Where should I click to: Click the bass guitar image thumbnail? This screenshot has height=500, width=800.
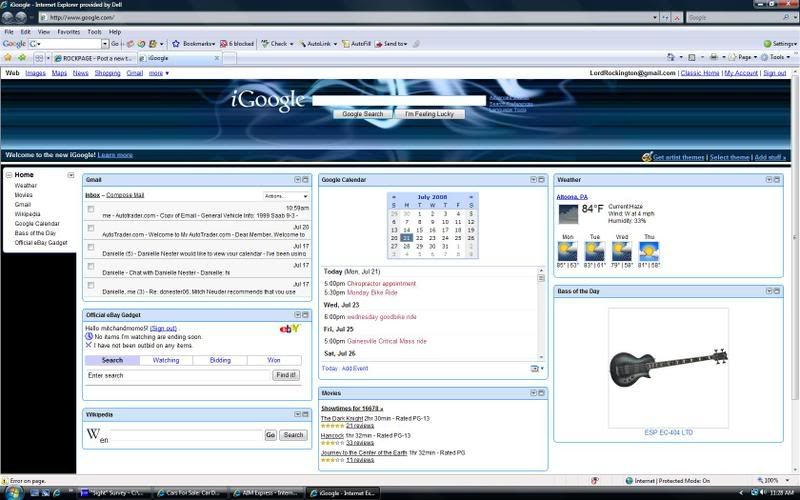coord(668,368)
